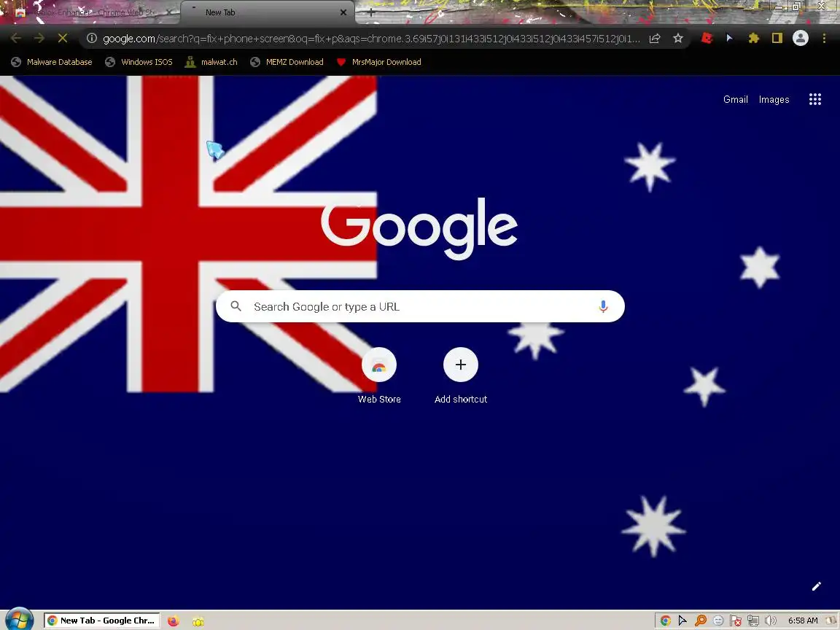The width and height of the screenshot is (840, 630).
Task: Select the New Tab tab
Action: coord(263,12)
